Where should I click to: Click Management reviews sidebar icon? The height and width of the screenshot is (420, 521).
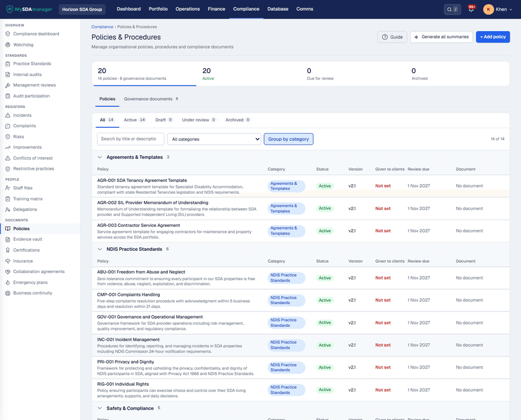(8, 85)
